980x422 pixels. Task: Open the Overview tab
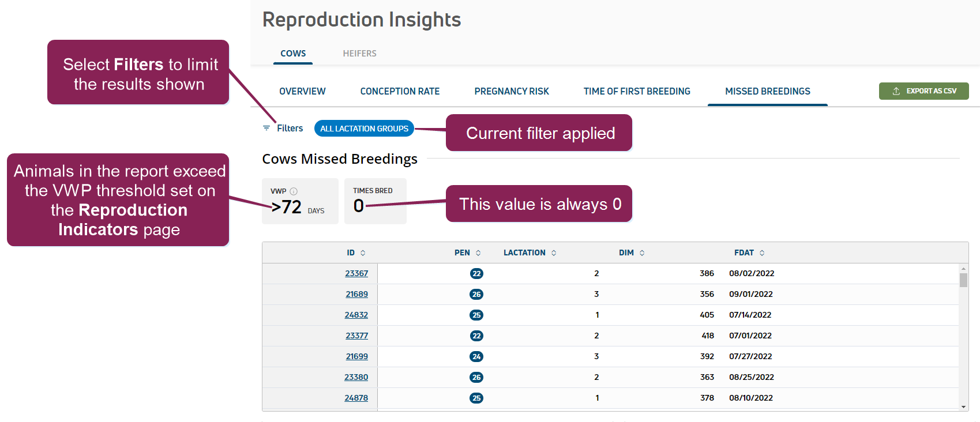click(x=302, y=92)
